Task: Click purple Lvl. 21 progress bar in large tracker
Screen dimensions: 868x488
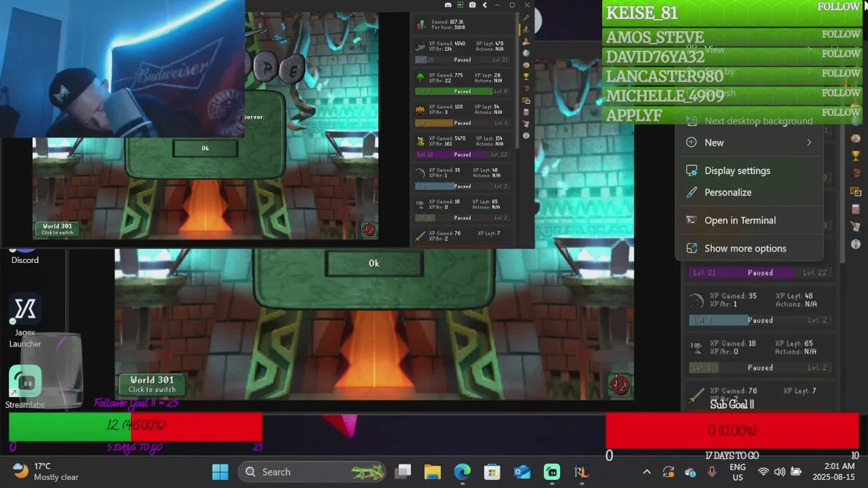Action: (759, 272)
